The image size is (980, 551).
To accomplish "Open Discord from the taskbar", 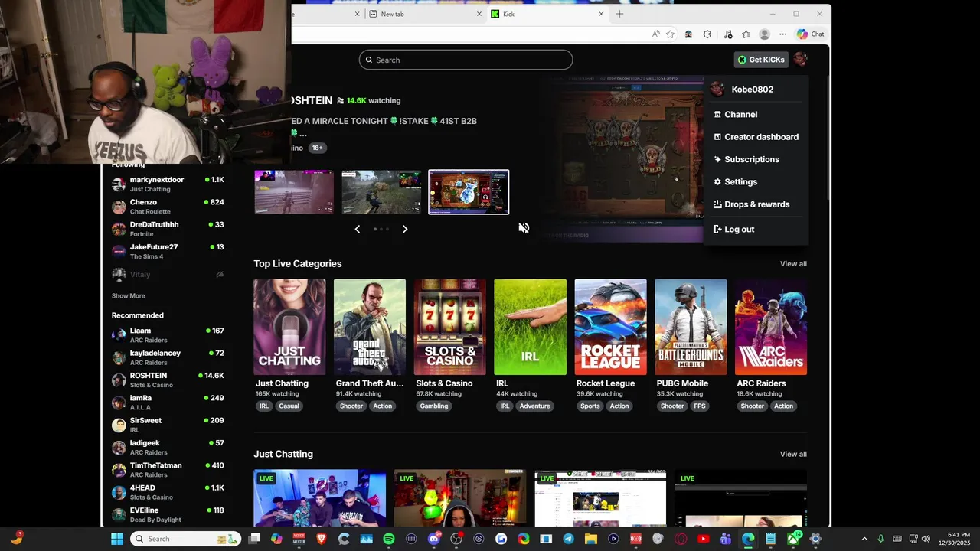I will [x=434, y=539].
